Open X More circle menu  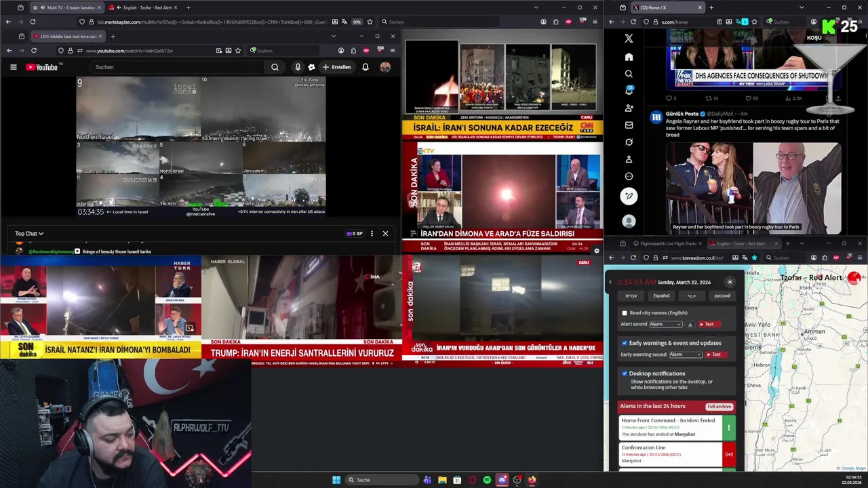pyautogui.click(x=629, y=176)
